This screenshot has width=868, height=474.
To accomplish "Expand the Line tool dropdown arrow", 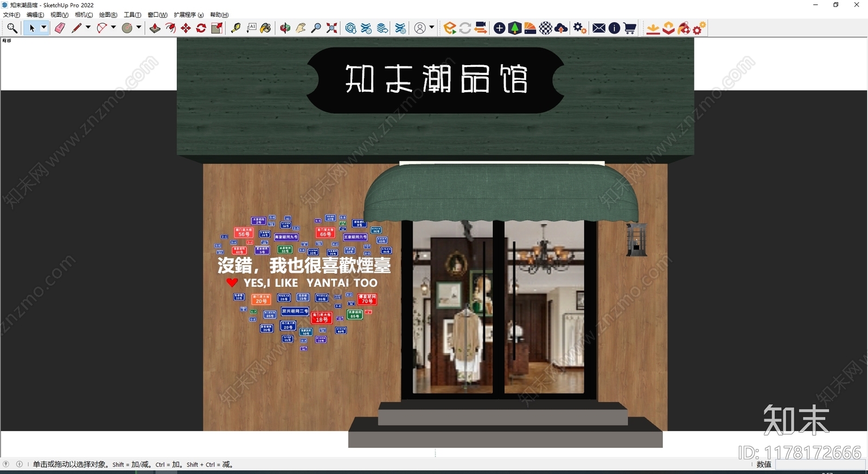I will (88, 28).
